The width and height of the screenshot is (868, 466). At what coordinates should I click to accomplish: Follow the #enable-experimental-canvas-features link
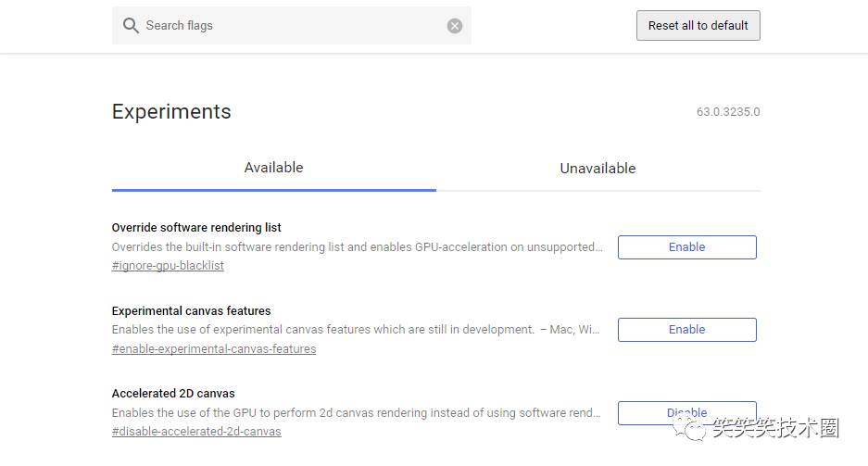[x=214, y=349]
